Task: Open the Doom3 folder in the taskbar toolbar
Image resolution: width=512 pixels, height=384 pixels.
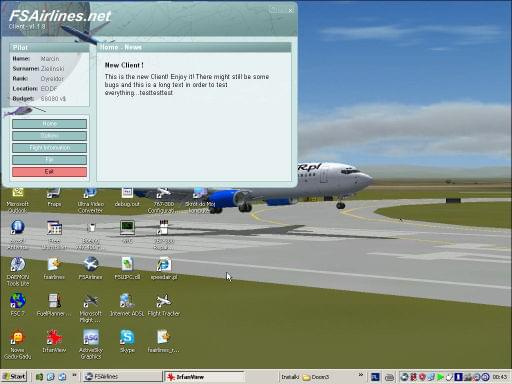Action: pos(316,377)
